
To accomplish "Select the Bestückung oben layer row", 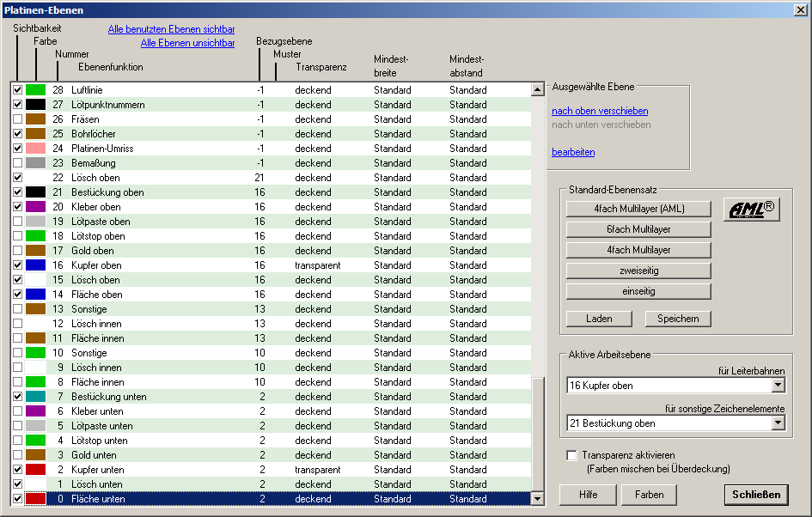I will 271,192.
